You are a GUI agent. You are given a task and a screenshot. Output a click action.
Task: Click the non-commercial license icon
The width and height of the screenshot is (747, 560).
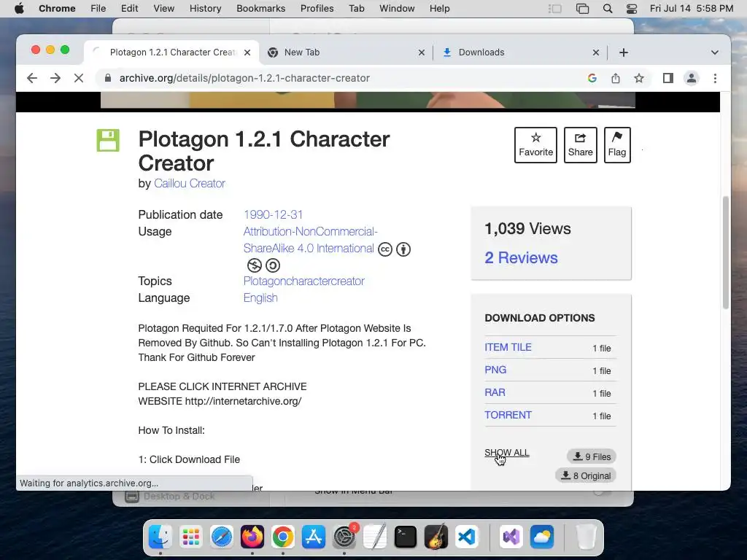point(255,265)
